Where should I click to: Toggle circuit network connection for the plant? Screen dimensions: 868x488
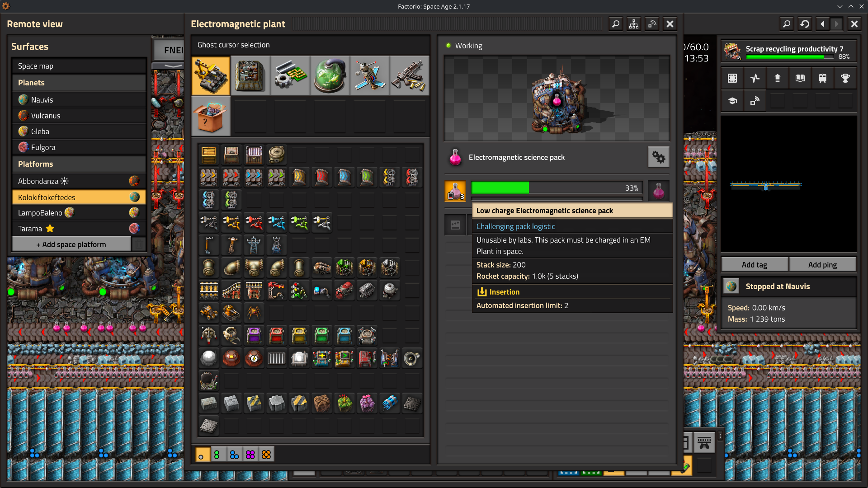point(634,24)
